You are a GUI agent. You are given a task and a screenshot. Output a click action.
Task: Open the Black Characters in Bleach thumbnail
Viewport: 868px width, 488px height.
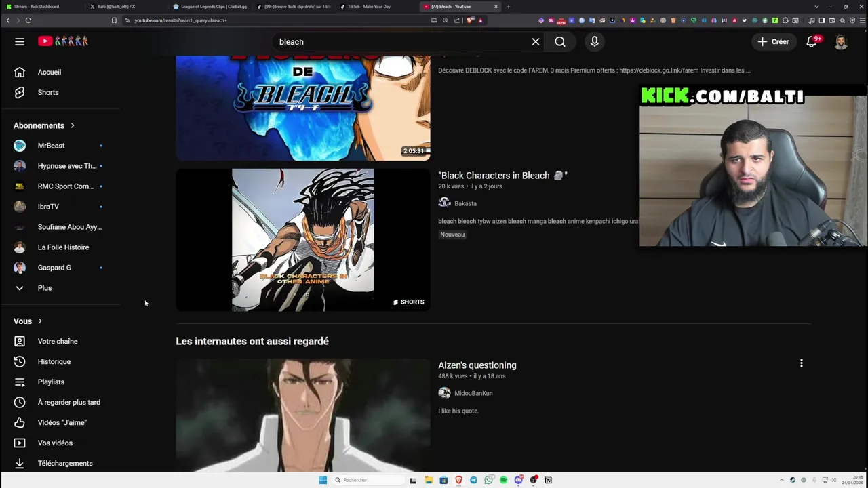point(303,240)
